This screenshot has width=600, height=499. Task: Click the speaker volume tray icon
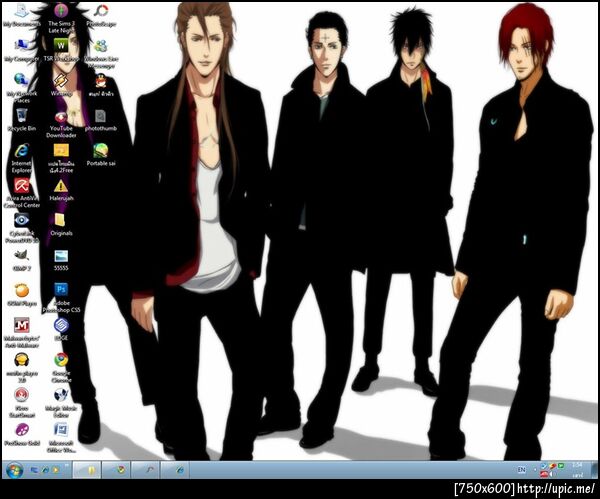point(552,475)
